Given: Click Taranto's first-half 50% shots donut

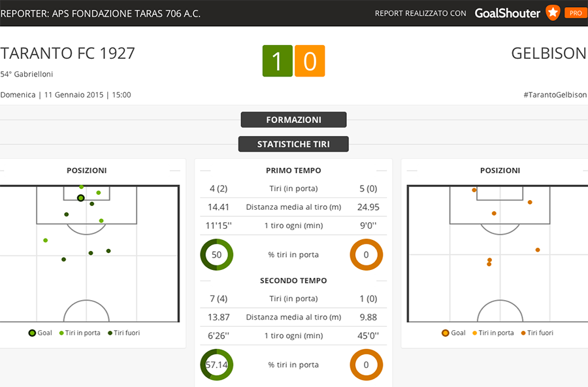Looking at the screenshot, I should coord(217,254).
